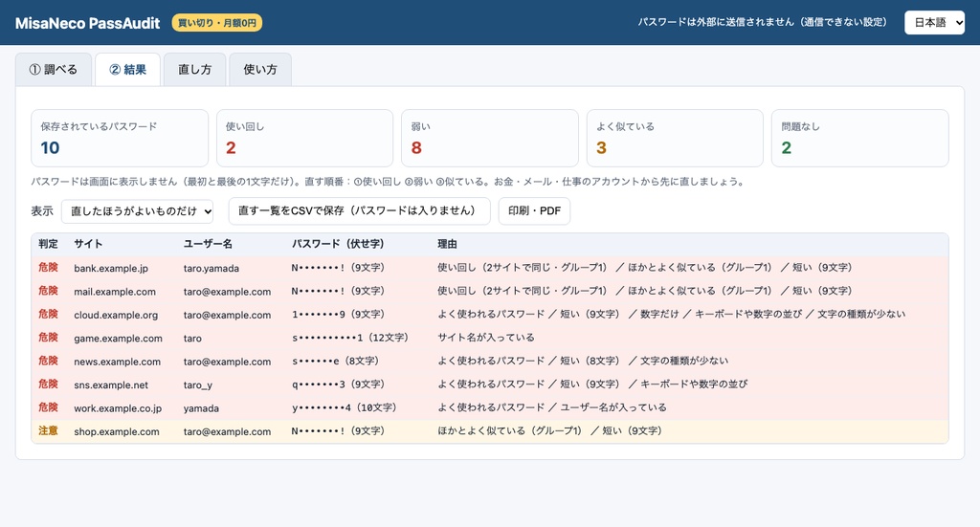Screen dimensions: 980x527
Task: Click the パスワードは外部に送信されません header notice
Action: tap(763, 23)
